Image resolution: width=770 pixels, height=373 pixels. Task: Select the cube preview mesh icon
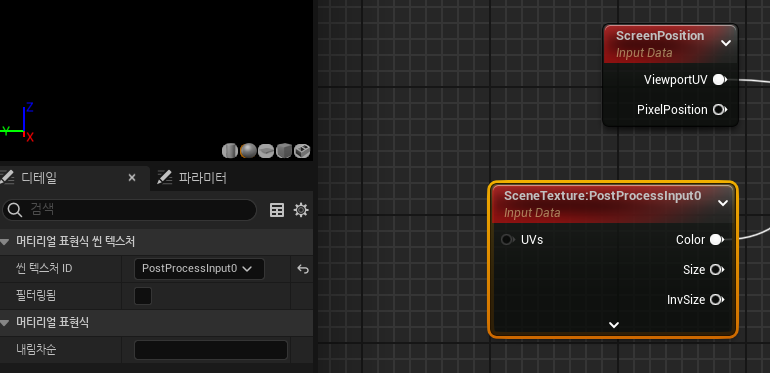pyautogui.click(x=284, y=151)
